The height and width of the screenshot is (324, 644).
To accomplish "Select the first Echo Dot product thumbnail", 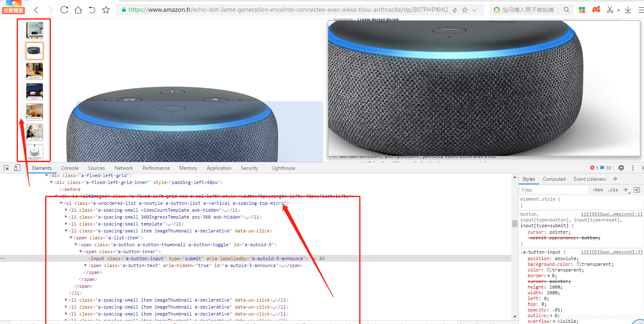I will 35,31.
